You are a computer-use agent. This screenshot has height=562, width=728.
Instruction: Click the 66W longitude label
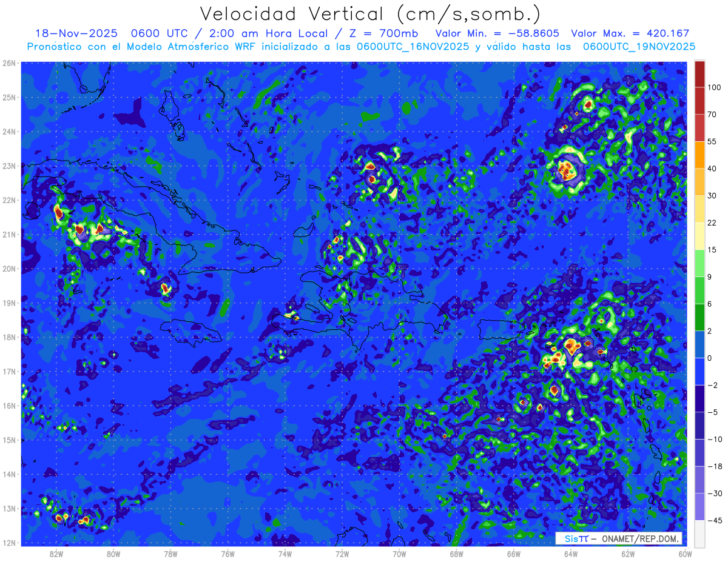(513, 554)
